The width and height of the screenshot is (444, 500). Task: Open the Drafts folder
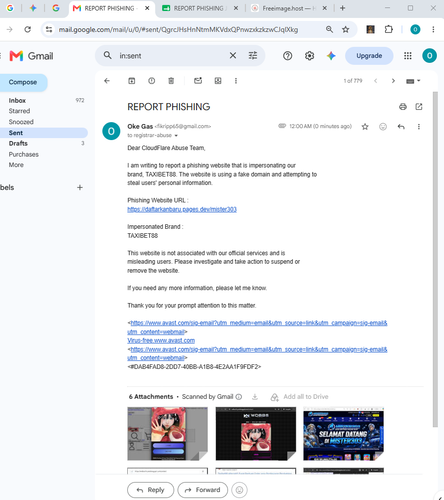pos(18,143)
